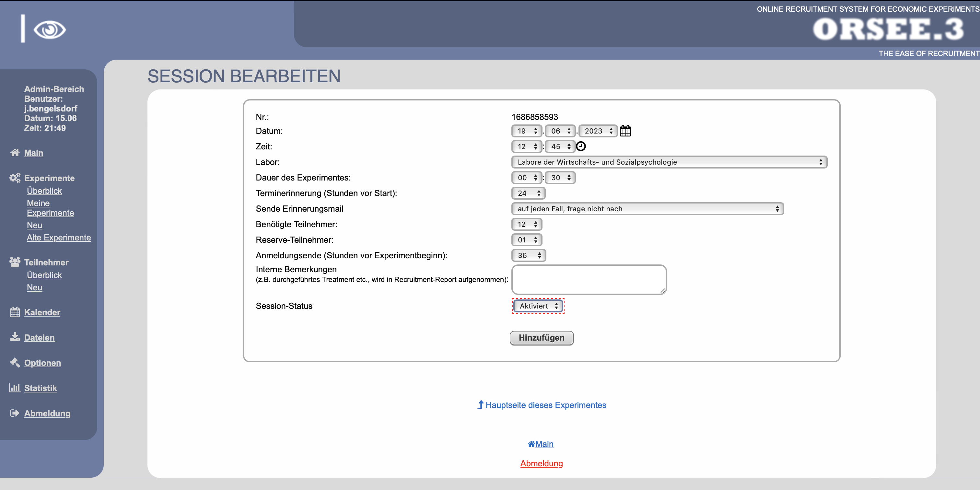Click the Dateien download sidebar icon

click(15, 337)
